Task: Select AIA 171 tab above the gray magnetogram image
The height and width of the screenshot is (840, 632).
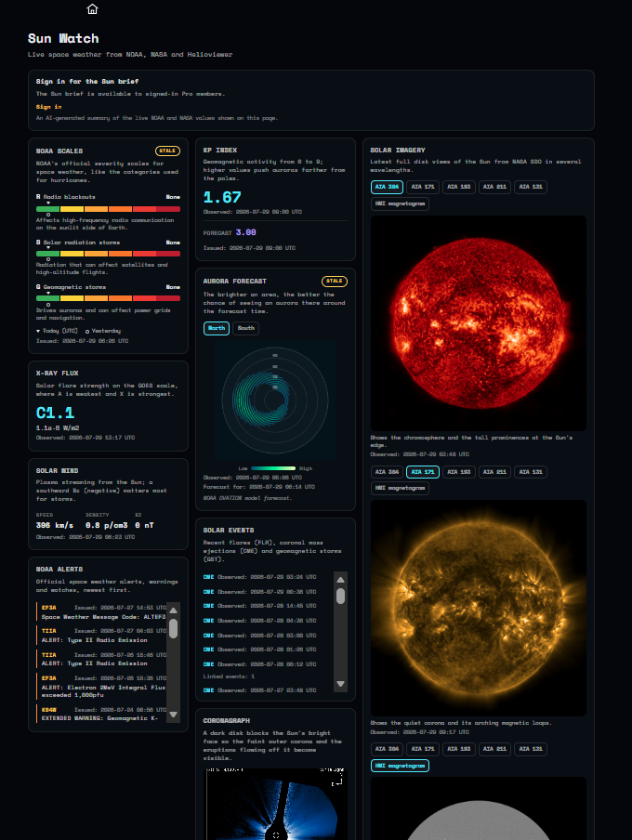Action: point(423,749)
